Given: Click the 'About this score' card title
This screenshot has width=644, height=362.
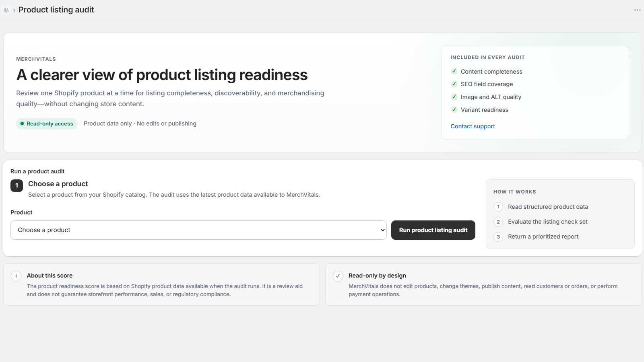Looking at the screenshot, I should click(50, 276).
